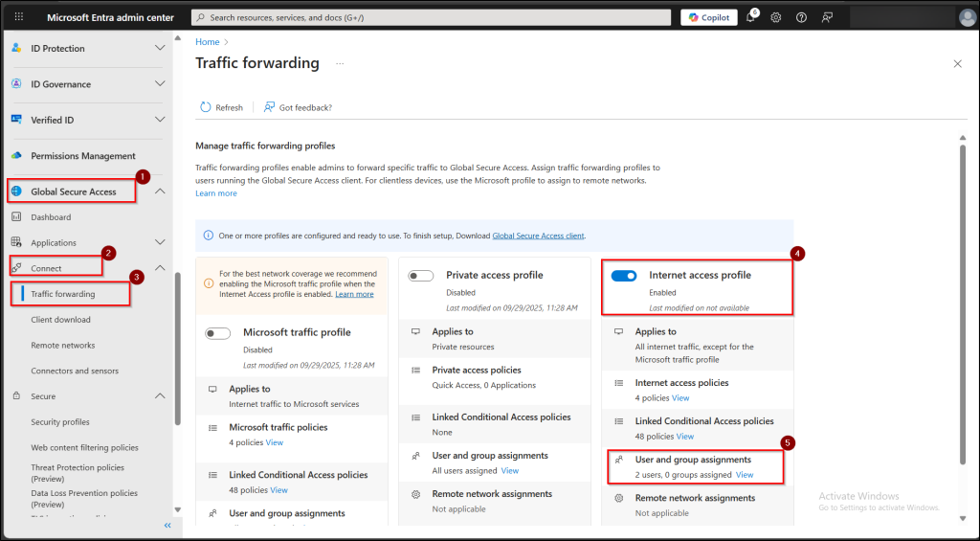Viewport: 980px width, 541px height.
Task: Disable the Internet access profile toggle
Action: [x=624, y=276]
